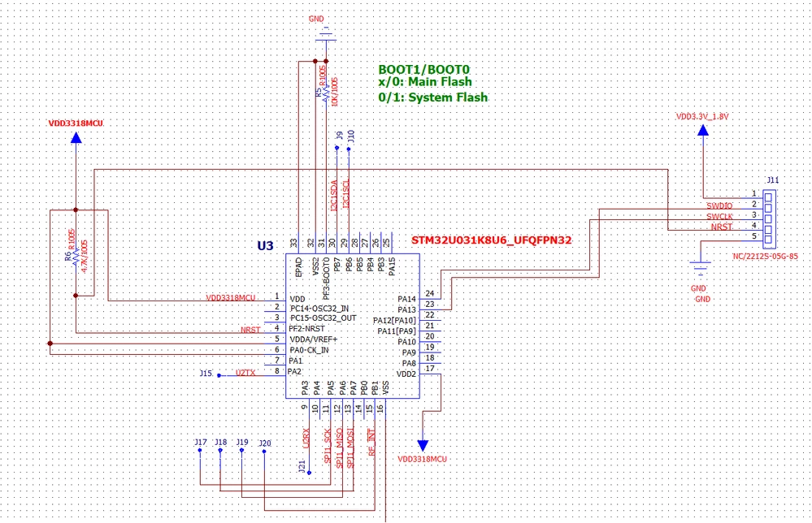
Task: Select the J20 test point dot
Action: click(264, 452)
